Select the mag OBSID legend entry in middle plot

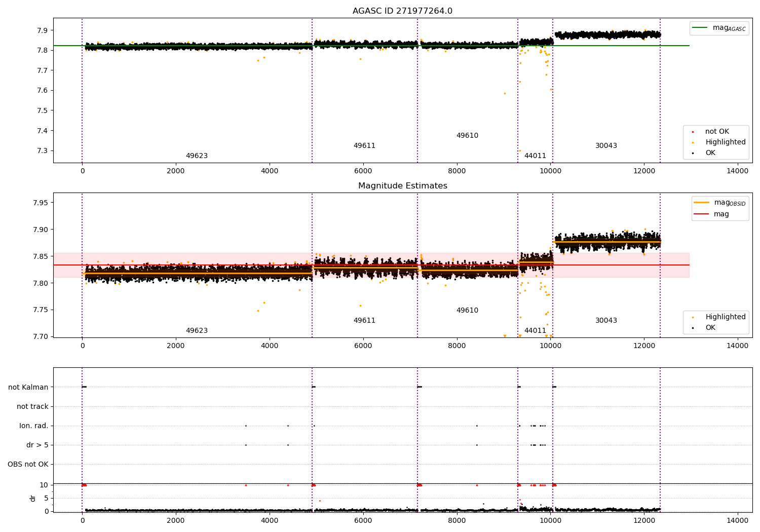pos(720,203)
